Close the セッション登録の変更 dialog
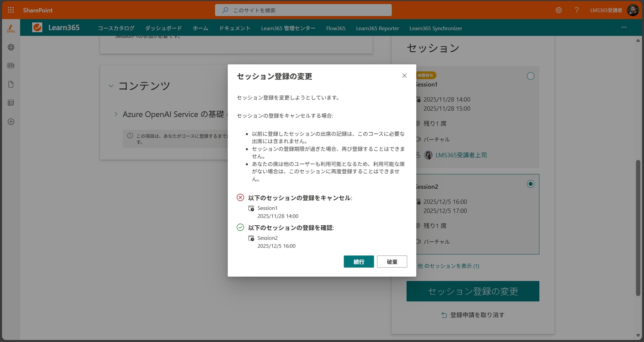 point(405,76)
